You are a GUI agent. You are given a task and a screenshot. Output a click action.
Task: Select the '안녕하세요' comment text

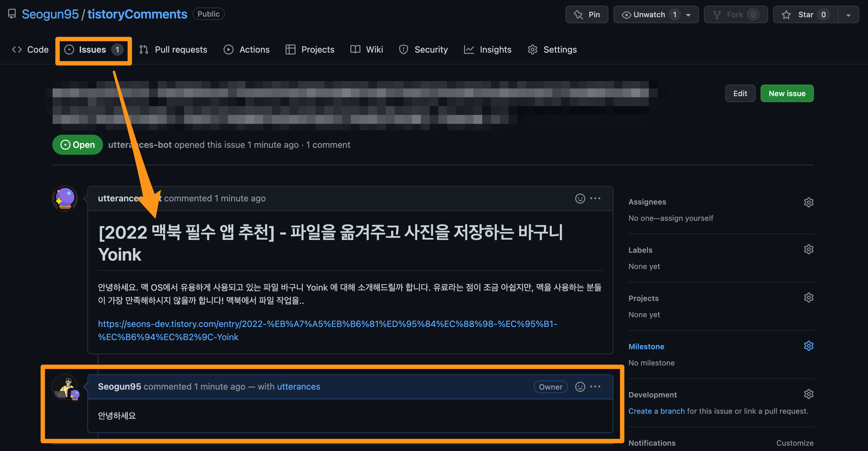point(117,416)
